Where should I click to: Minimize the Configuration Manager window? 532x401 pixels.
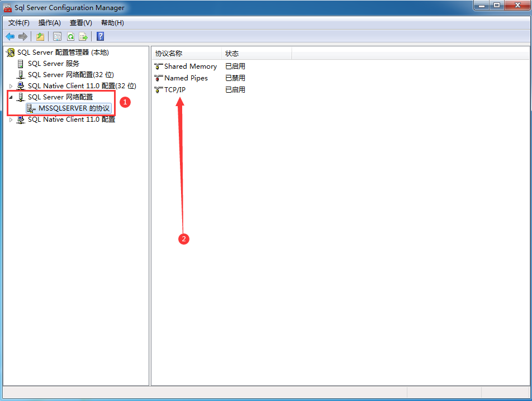482,5
